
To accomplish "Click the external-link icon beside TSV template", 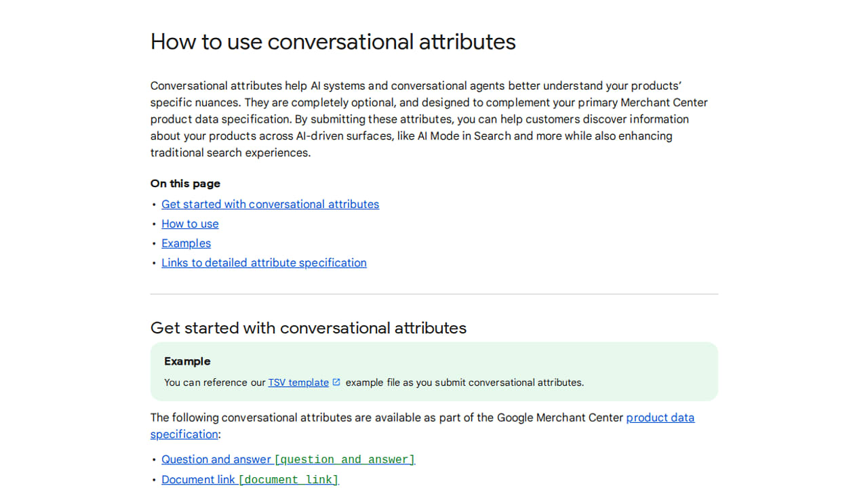I will (336, 382).
